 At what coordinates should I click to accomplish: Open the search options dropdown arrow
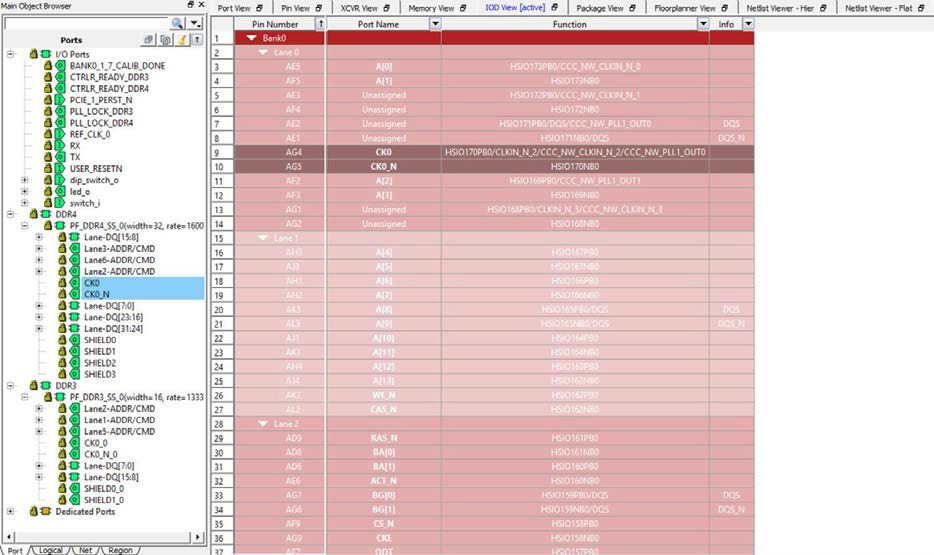coord(195,23)
